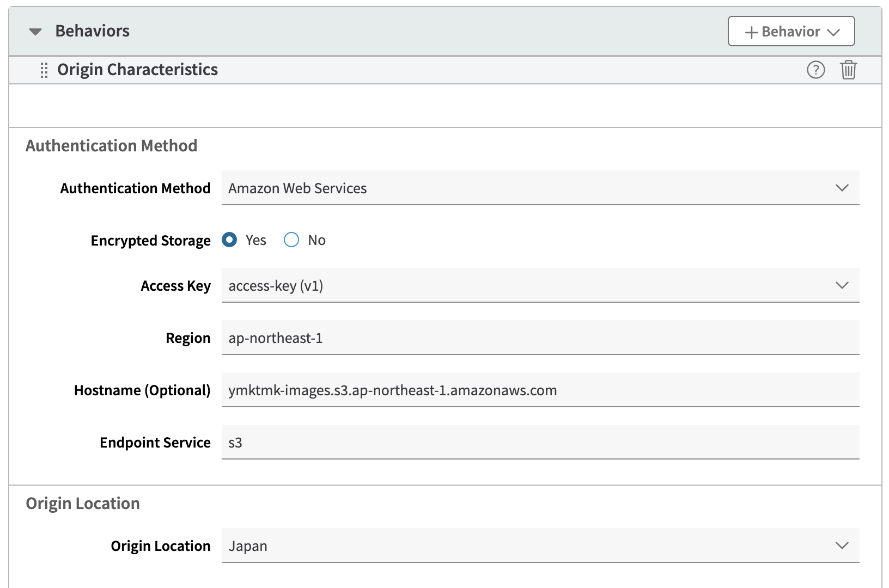Click the Origin Location dropdown chevron
The height and width of the screenshot is (588, 889).
click(x=842, y=546)
